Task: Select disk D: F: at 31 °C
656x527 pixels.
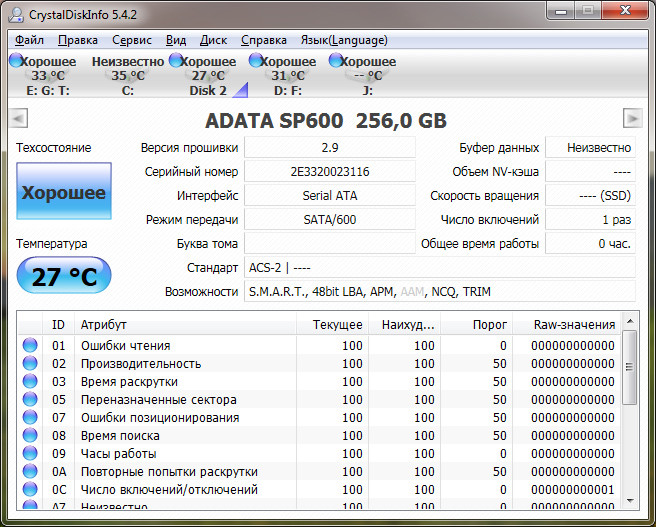Action: [x=287, y=75]
